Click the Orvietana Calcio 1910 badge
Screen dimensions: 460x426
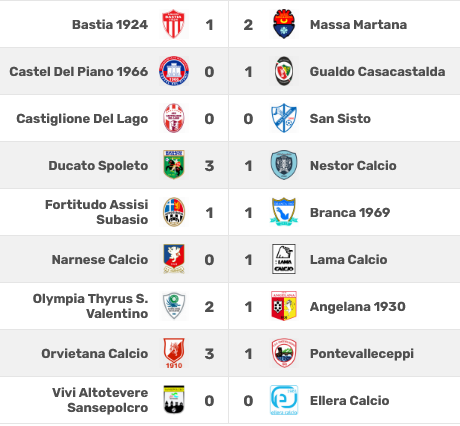point(174,353)
